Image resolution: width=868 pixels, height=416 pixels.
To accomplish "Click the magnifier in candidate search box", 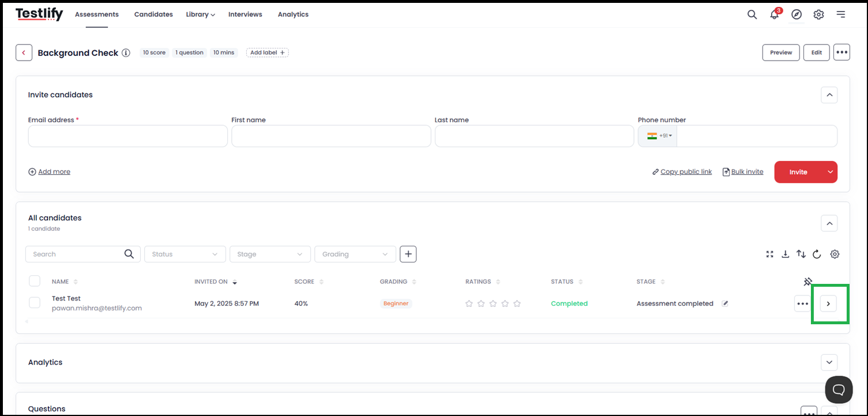I will point(129,254).
